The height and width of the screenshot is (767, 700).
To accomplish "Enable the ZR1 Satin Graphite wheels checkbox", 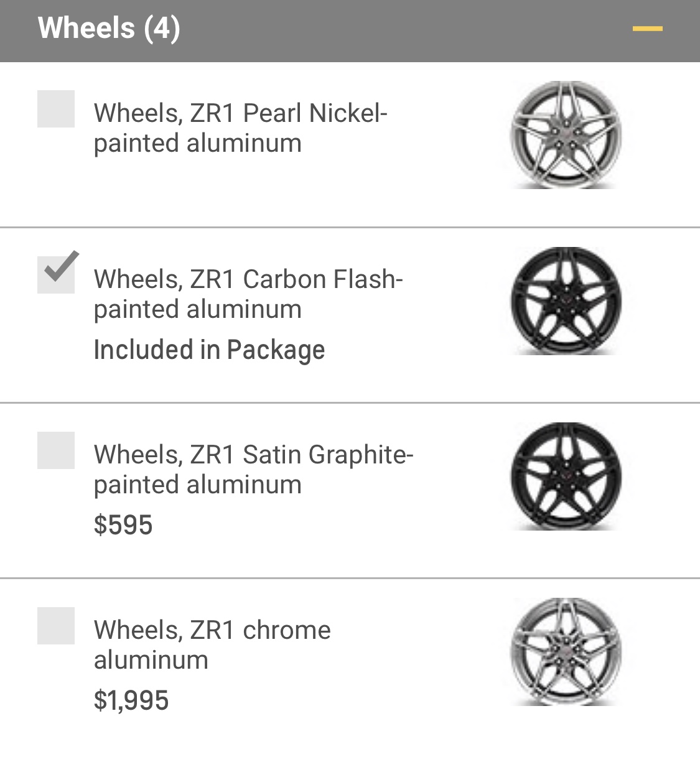I will click(x=56, y=450).
